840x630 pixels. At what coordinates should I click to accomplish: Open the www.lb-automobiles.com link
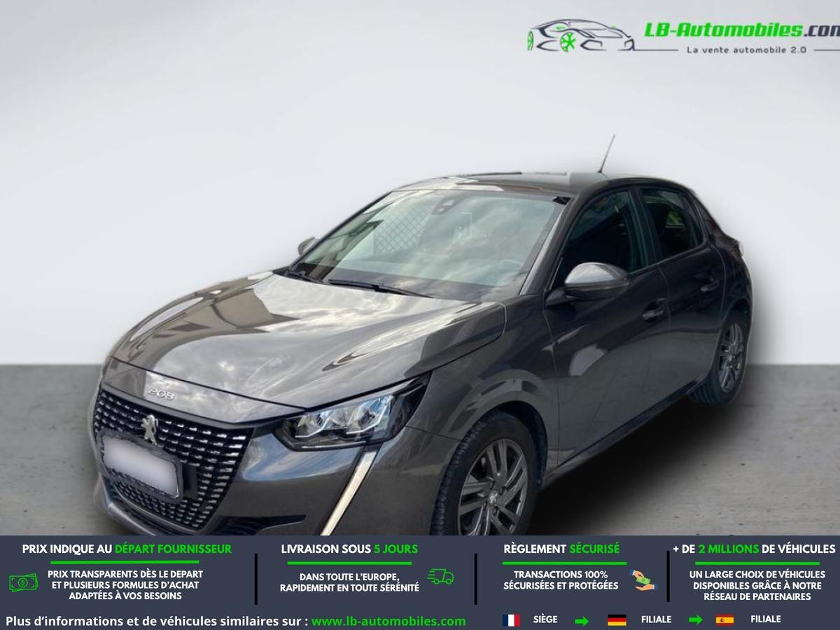click(388, 621)
